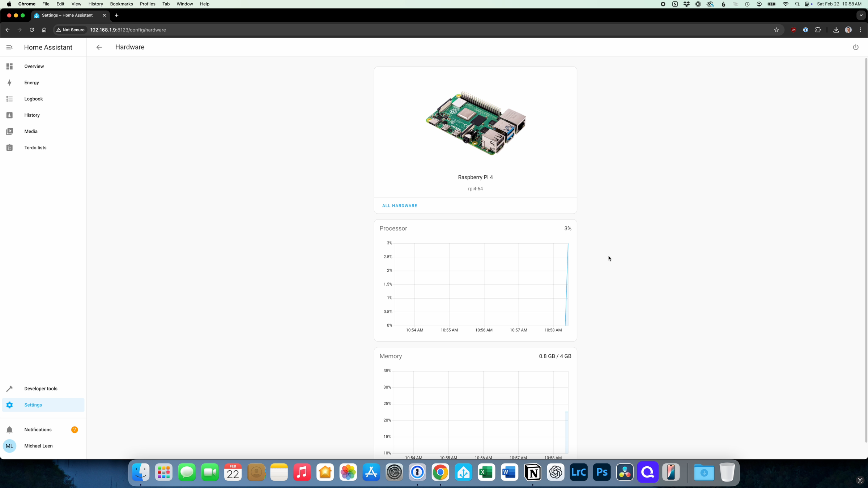This screenshot has width=868, height=488.
Task: Open the Bookmarks menu
Action: click(x=121, y=4)
